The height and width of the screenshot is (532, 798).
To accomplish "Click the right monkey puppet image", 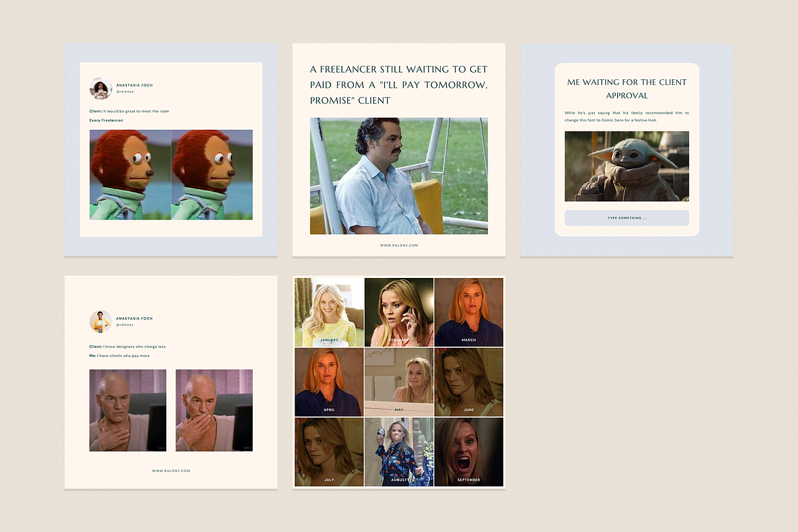I will (212, 175).
